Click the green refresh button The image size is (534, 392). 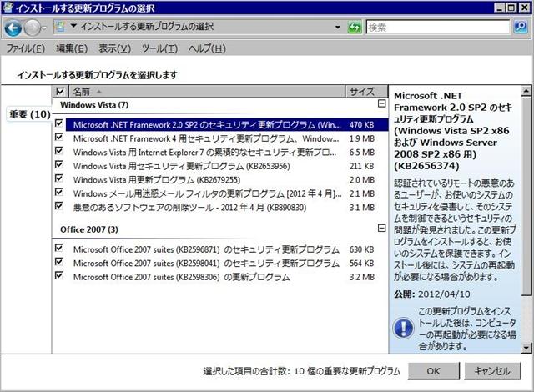355,28
